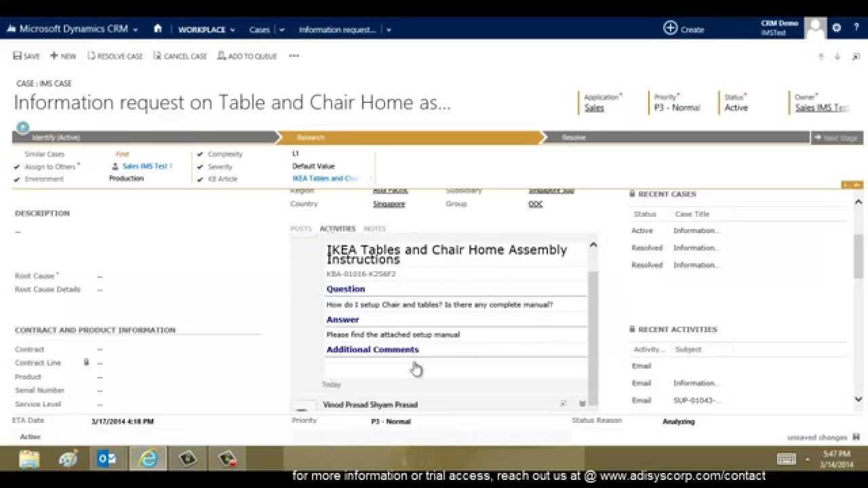Expand the dropdown arrow next to Cases
This screenshot has height=488, width=868.
point(282,30)
